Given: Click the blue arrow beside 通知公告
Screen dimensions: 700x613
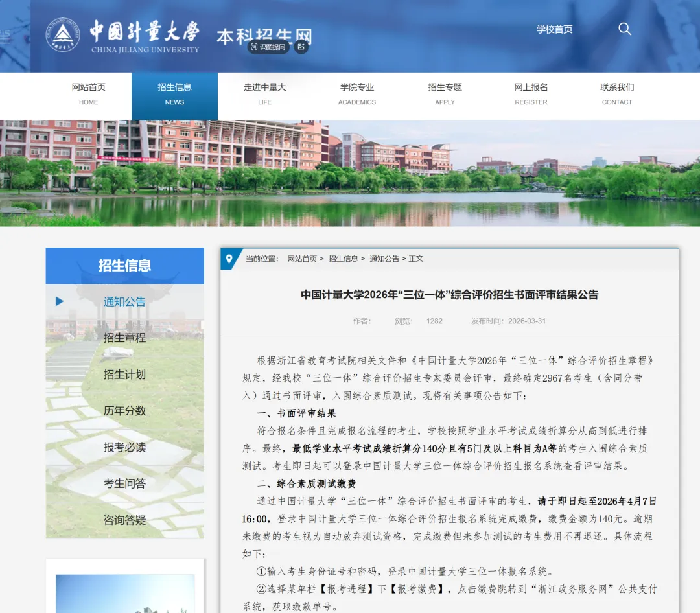Looking at the screenshot, I should [x=60, y=301].
